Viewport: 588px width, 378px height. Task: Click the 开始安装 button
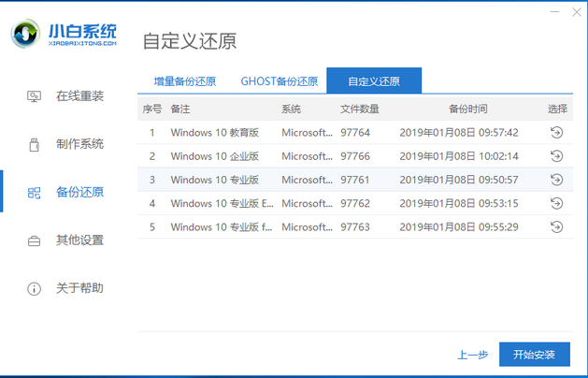tap(535, 355)
